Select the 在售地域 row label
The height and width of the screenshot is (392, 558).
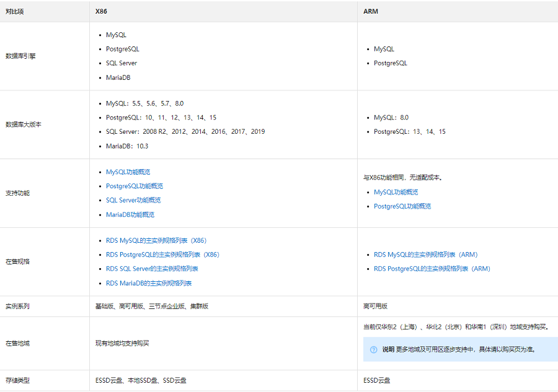click(17, 344)
